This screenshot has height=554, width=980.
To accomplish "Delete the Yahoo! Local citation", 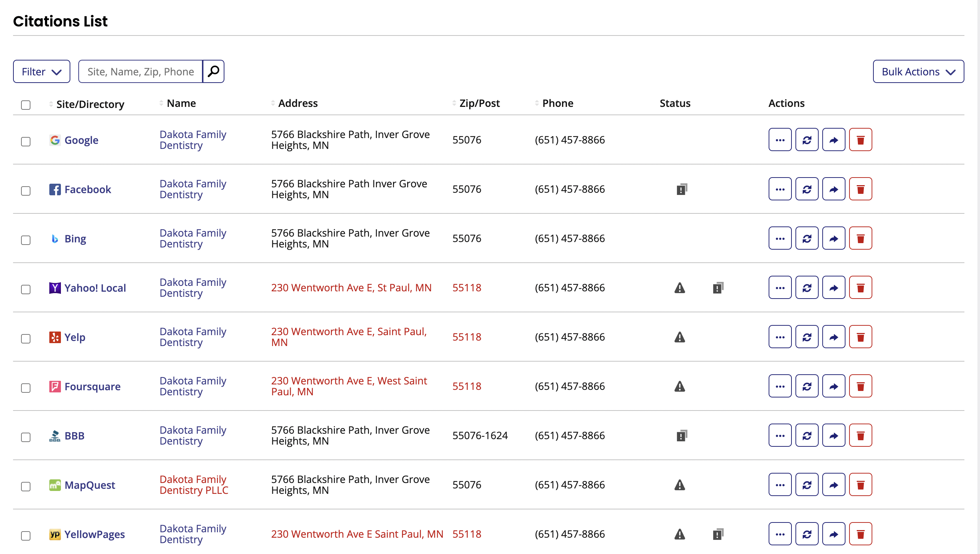I will pyautogui.click(x=860, y=288).
